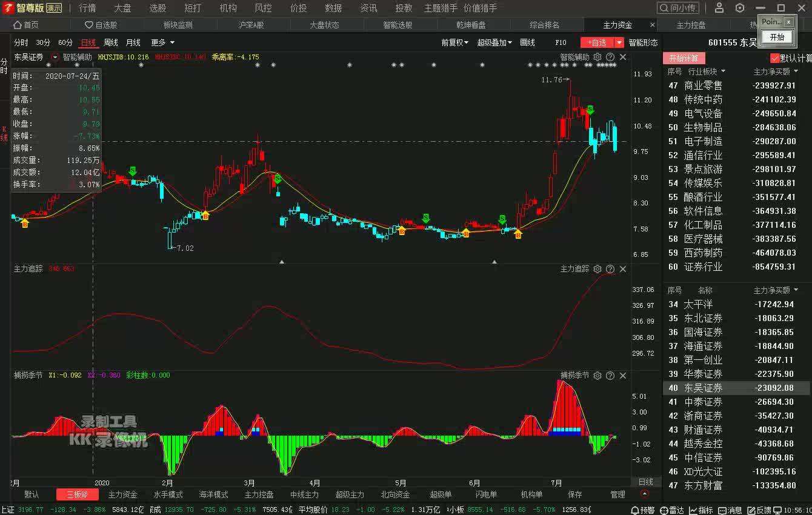Screen dimensions: 812x515
Task: Open help icon of 智能辅助 panel
Action: [610, 57]
